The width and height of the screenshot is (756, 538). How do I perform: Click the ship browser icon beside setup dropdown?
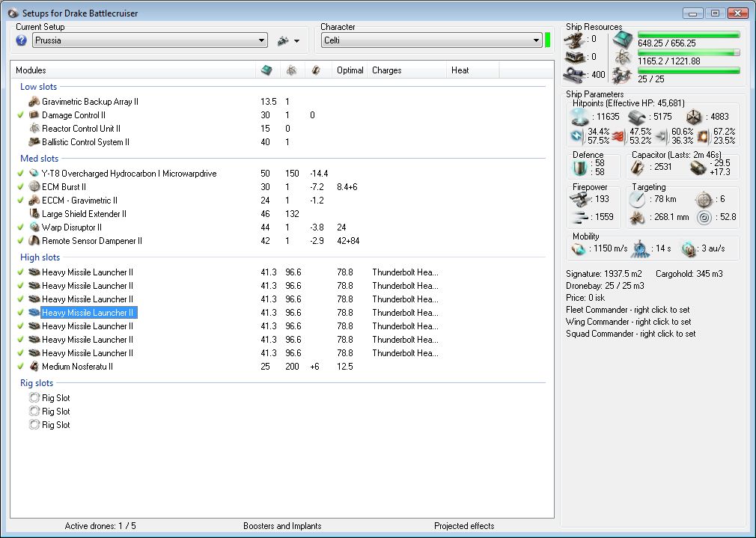point(283,41)
